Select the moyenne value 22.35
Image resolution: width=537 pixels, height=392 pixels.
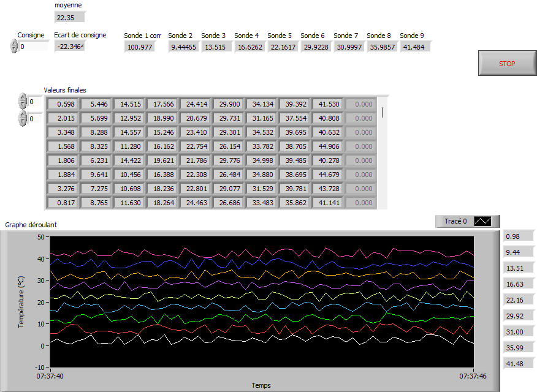pos(69,17)
